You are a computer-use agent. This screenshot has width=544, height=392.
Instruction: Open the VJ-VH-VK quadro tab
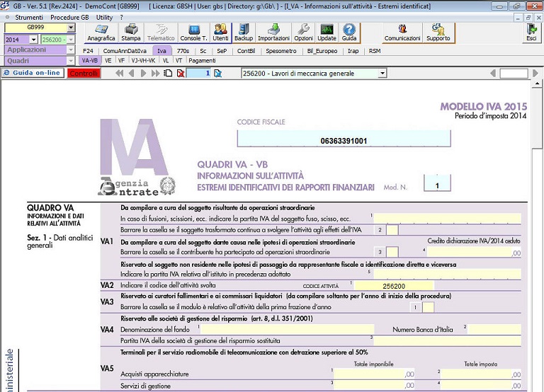[x=143, y=61]
